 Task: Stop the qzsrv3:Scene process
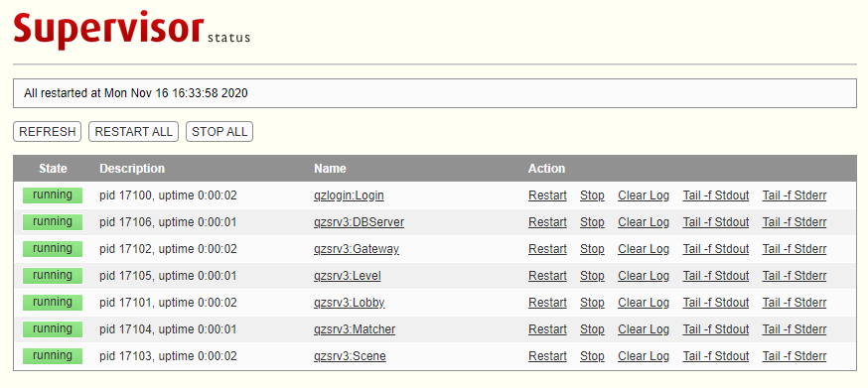pos(592,356)
